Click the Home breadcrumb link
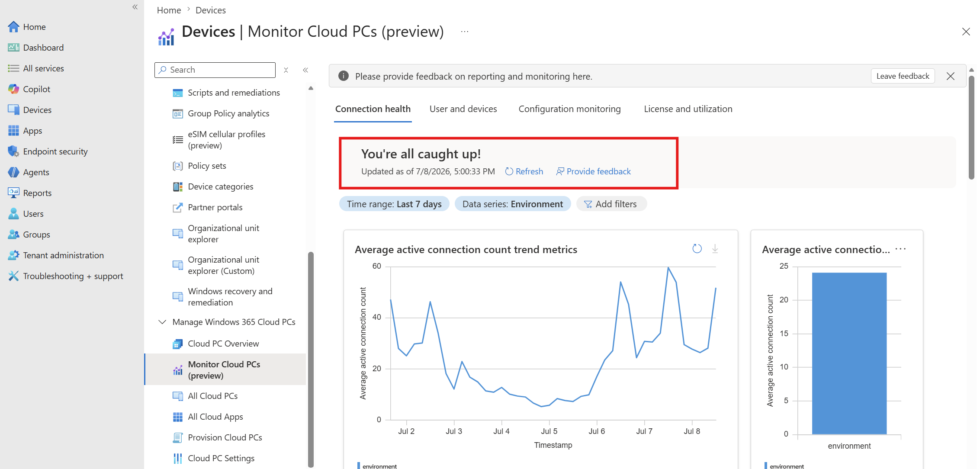 tap(169, 10)
